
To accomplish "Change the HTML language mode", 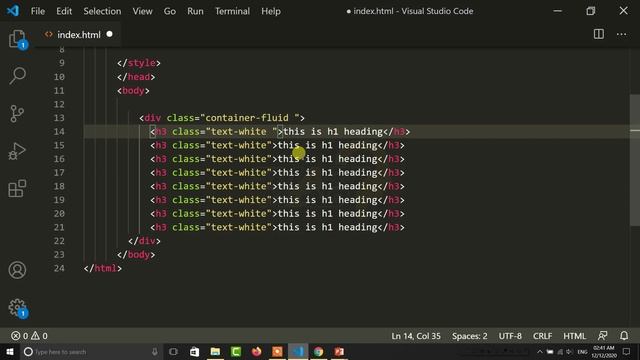I will [574, 336].
